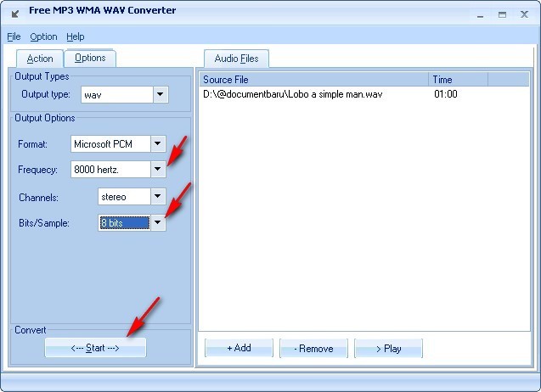Open the Help menu
The image size is (541, 392).
pyautogui.click(x=76, y=36)
